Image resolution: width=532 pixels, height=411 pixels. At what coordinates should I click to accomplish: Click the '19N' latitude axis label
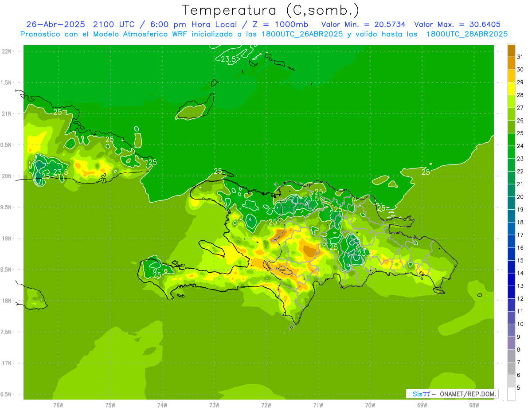tap(6, 239)
